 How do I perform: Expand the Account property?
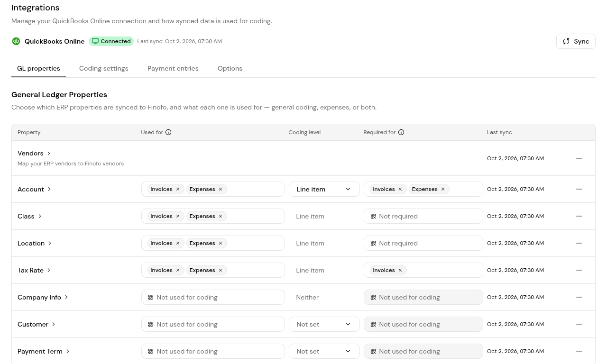pyautogui.click(x=35, y=189)
